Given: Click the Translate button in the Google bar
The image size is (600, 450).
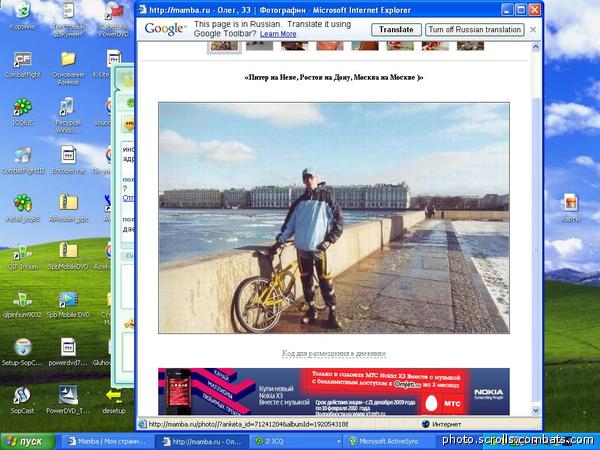Looking at the screenshot, I should pos(396,29).
